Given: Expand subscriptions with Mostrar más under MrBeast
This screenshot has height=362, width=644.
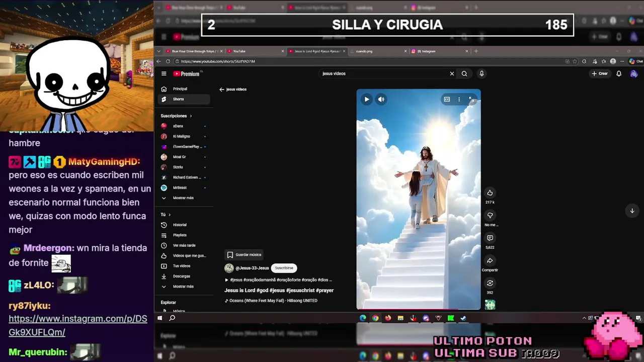Looking at the screenshot, I should click(x=185, y=198).
